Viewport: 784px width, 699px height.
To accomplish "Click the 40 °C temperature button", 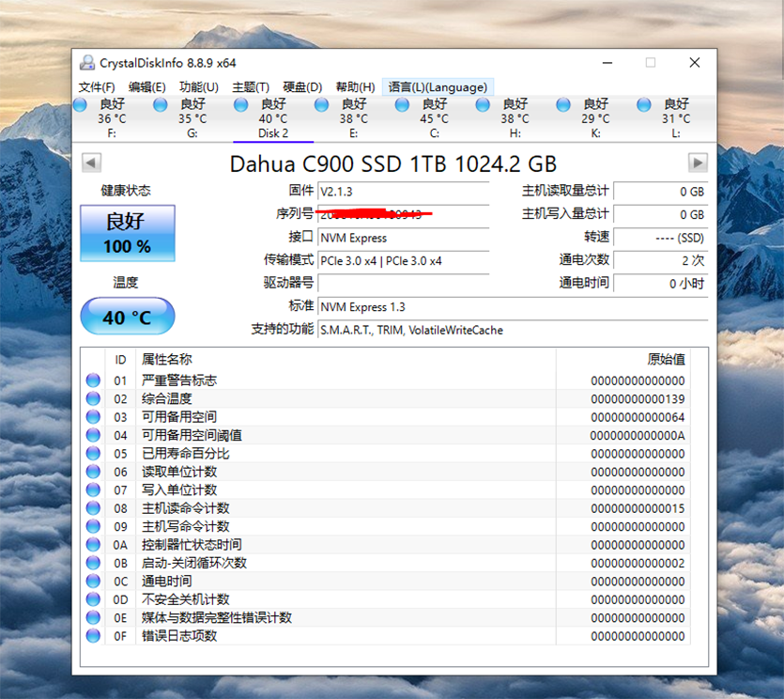I will 128,317.
